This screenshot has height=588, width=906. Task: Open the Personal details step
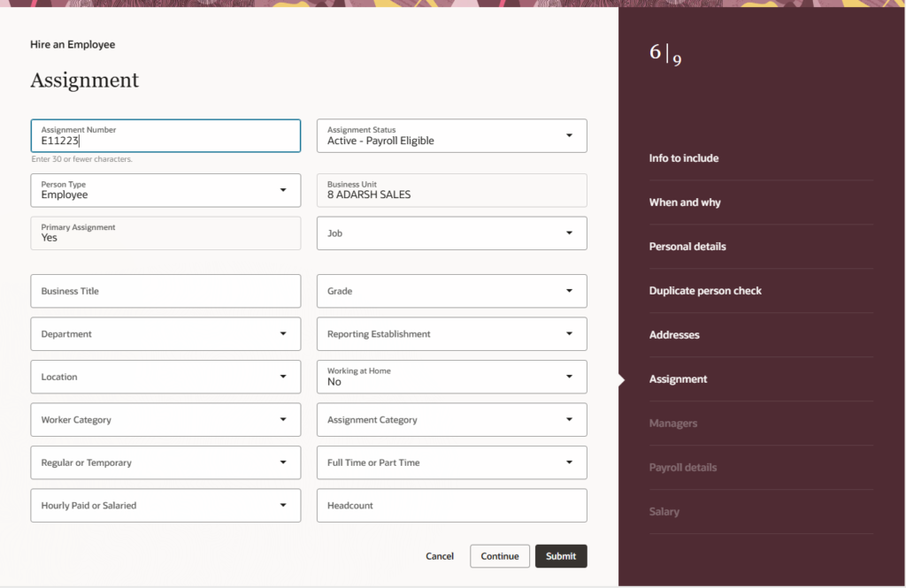click(x=687, y=247)
